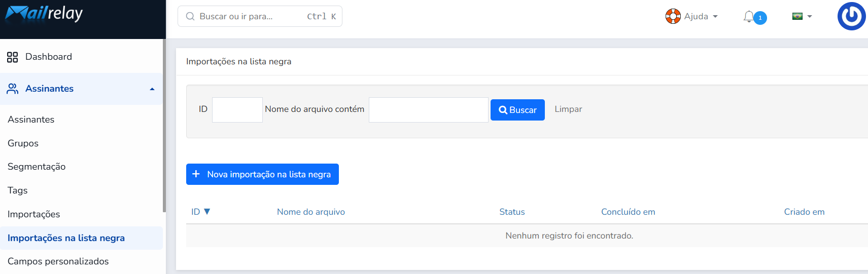Sort by Criado em column
868x274 pixels.
pyautogui.click(x=804, y=212)
